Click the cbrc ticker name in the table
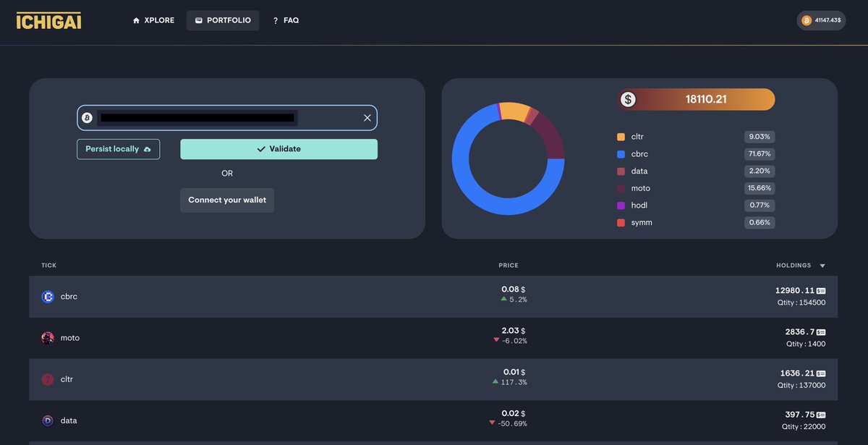 [x=69, y=297]
